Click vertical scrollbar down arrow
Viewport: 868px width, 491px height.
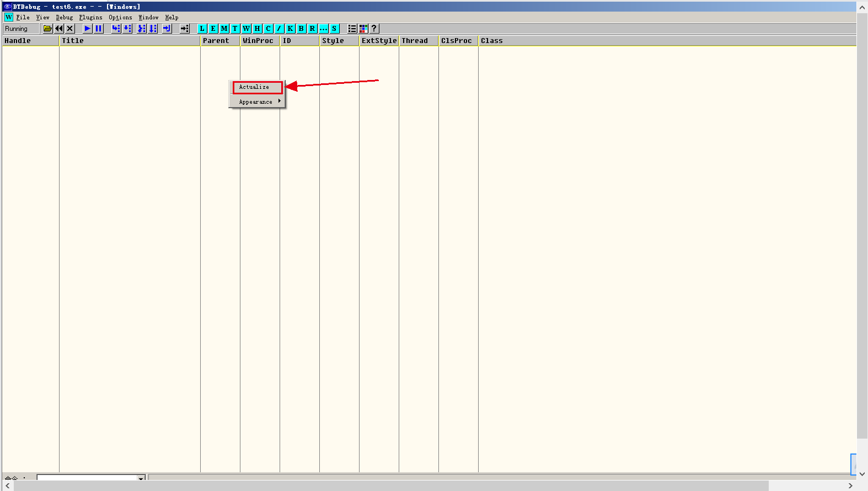tap(862, 474)
